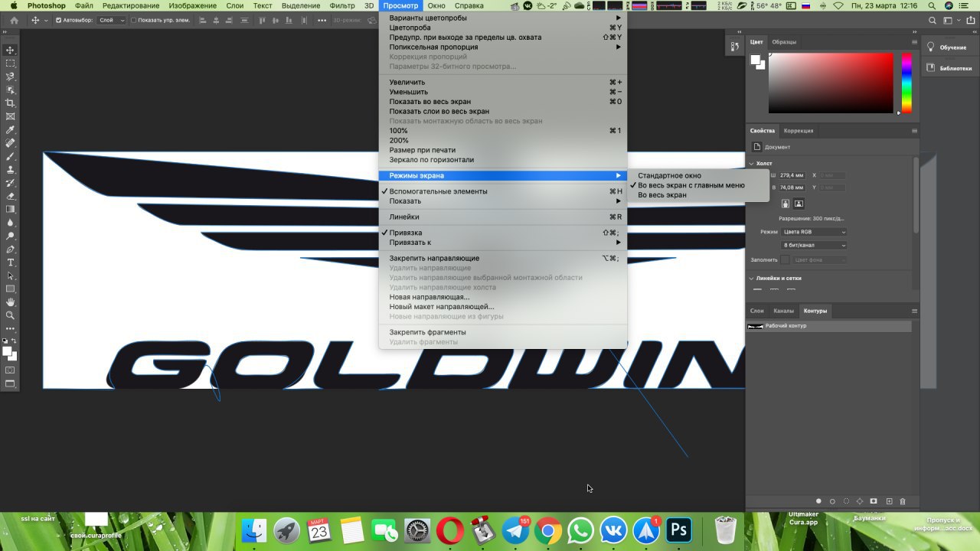Select the Path Selection arrow tool
Image resolution: width=980 pixels, height=551 pixels.
[x=11, y=275]
